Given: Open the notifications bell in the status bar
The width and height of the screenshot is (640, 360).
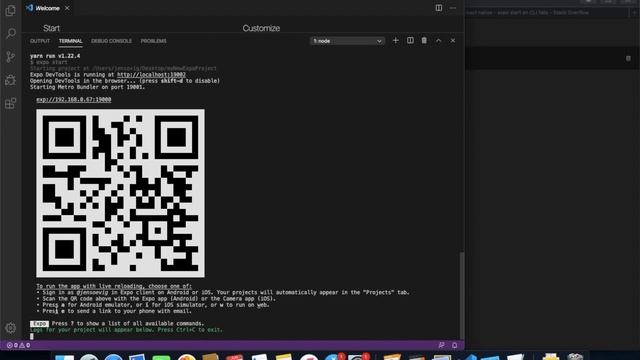Looking at the screenshot, I should point(454,345).
